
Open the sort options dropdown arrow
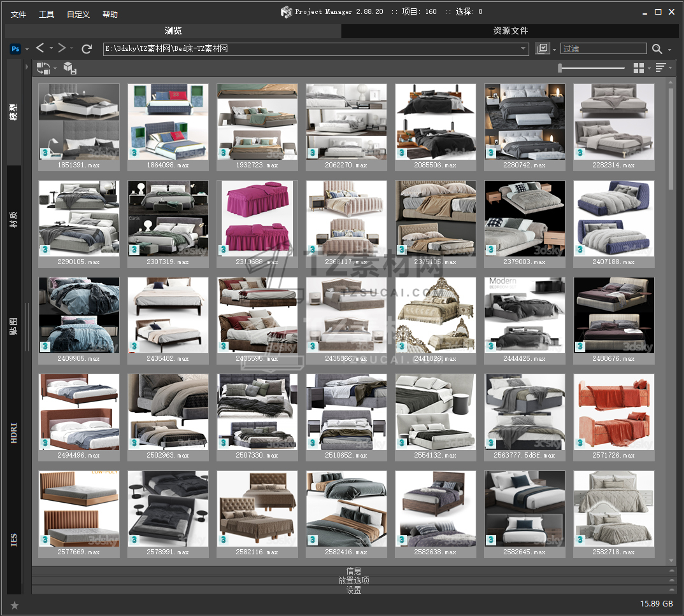point(670,68)
